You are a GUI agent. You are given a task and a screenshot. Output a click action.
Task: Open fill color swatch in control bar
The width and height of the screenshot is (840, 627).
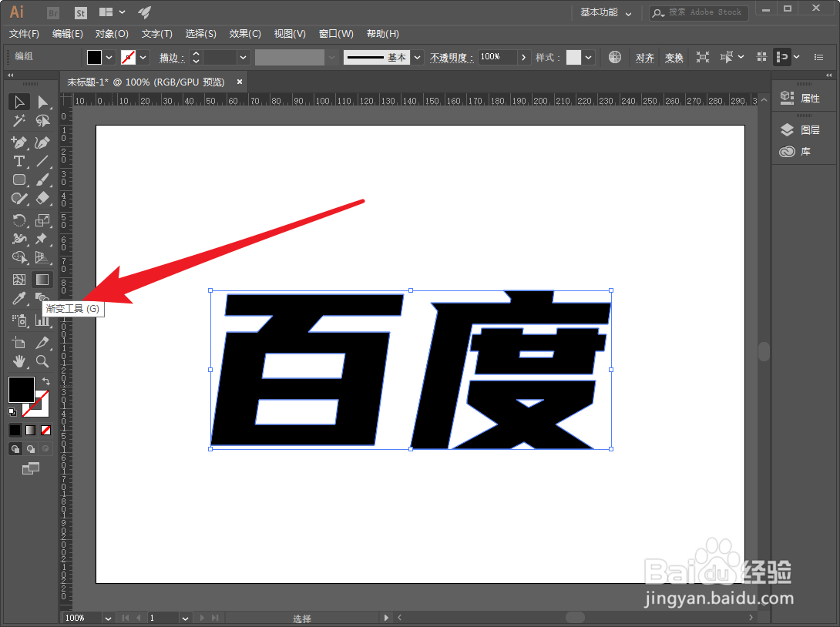coord(94,57)
